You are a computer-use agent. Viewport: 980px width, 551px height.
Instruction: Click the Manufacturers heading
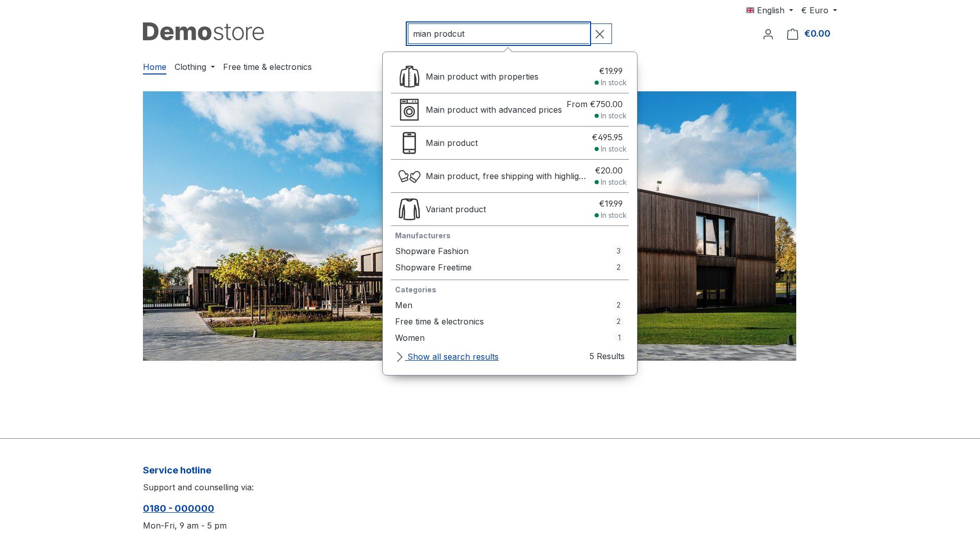tap(423, 236)
